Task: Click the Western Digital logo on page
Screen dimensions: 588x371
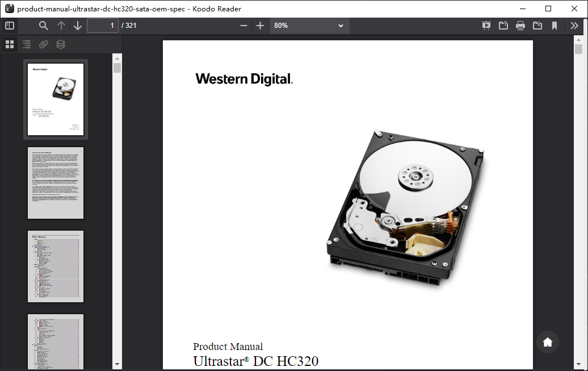Action: point(243,79)
